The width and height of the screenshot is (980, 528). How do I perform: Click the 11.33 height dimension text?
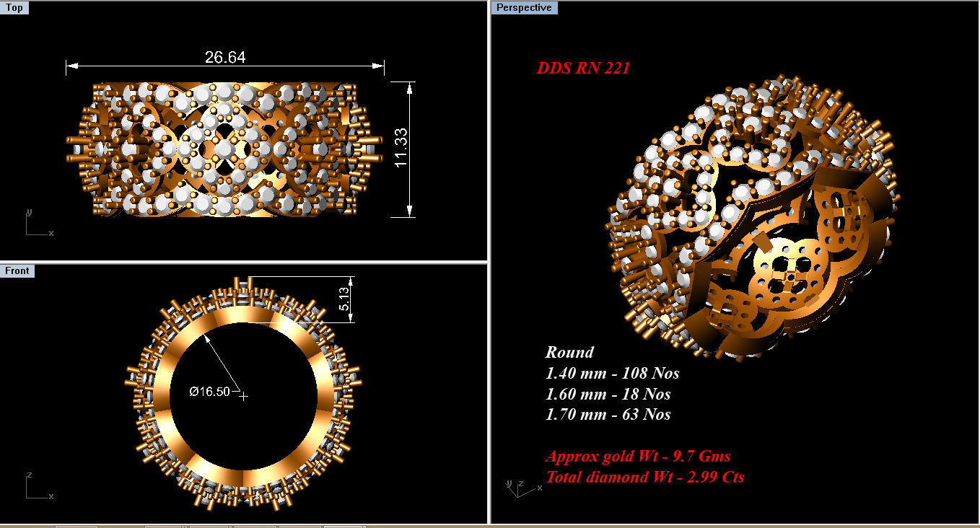(x=402, y=148)
